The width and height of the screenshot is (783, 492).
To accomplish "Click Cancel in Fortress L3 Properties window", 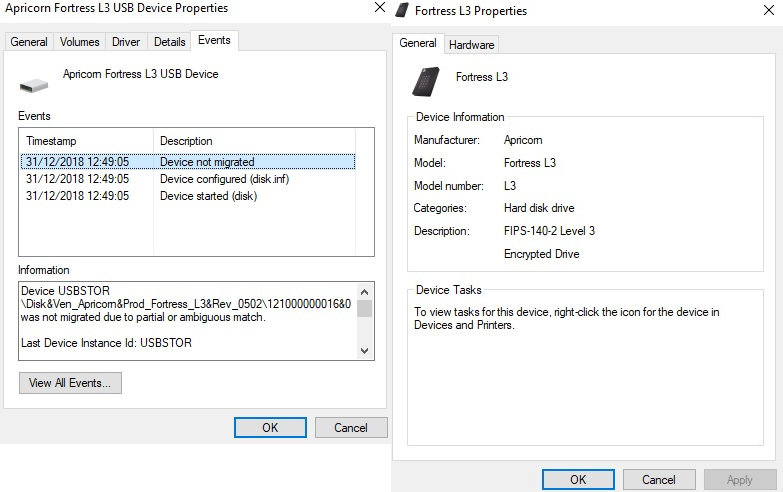I will [659, 480].
